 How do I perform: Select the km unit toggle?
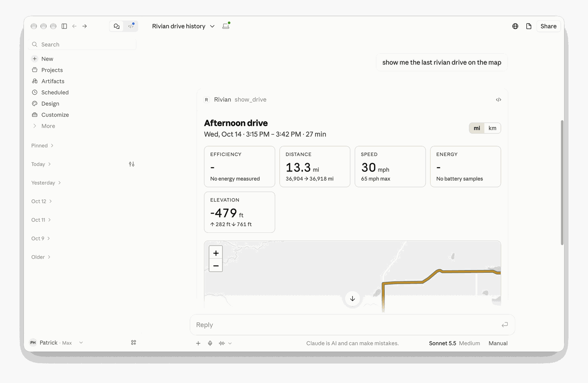(492, 128)
